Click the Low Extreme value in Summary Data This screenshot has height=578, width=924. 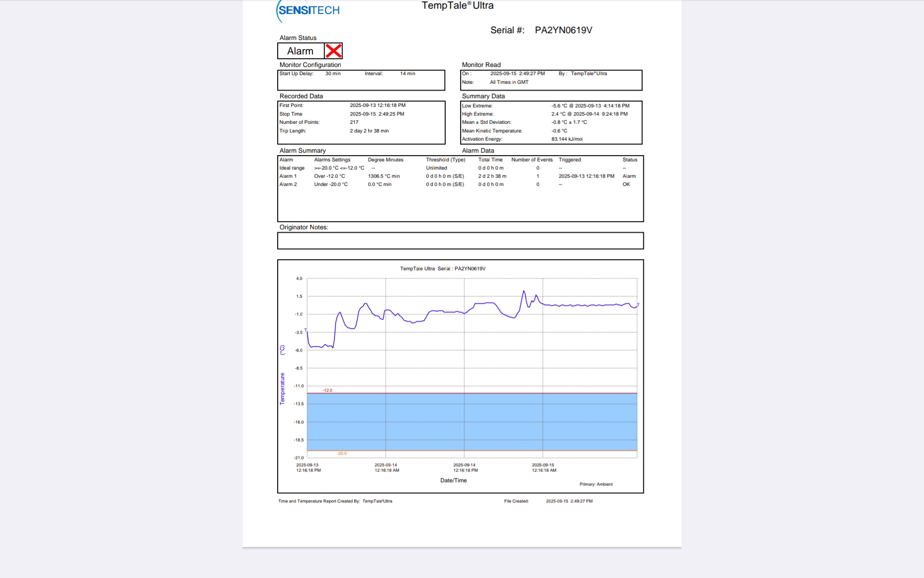(590, 106)
